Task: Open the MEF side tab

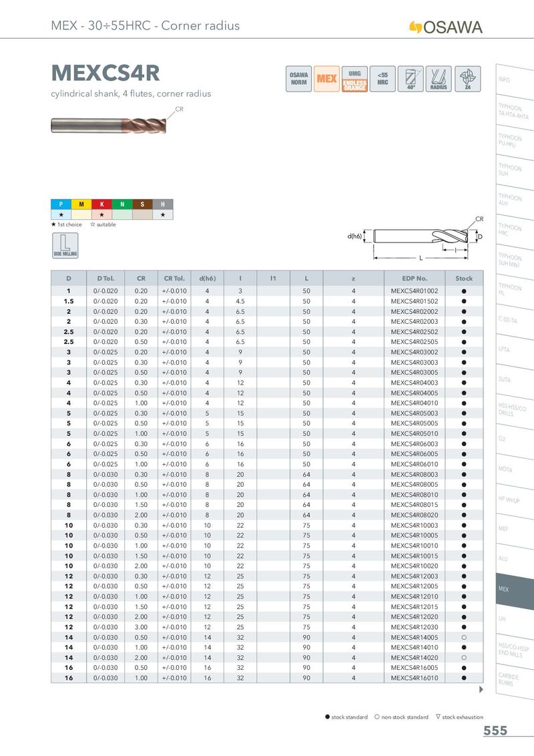Action: coord(515,530)
